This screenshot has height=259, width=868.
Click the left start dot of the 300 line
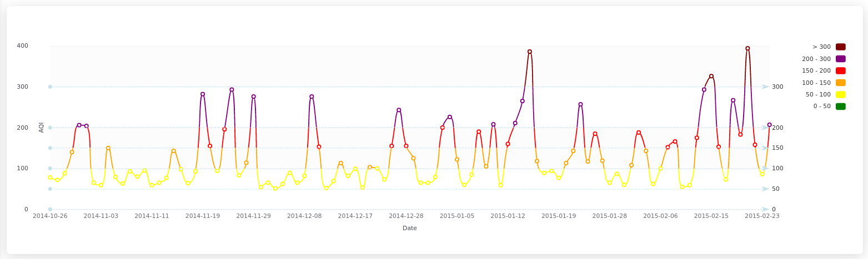pyautogui.click(x=50, y=87)
